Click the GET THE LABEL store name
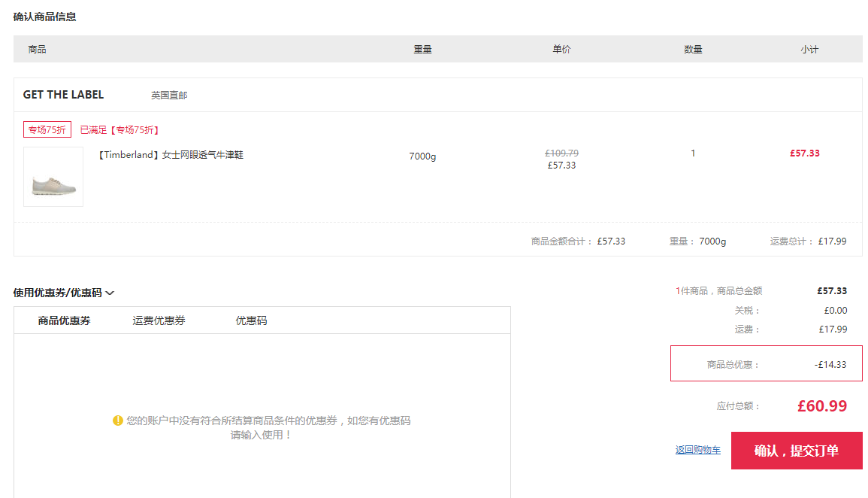This screenshot has width=868, height=498. [x=63, y=95]
